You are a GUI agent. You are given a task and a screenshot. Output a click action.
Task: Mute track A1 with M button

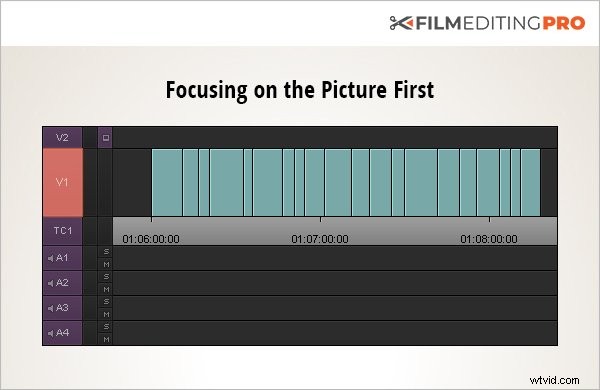click(106, 264)
